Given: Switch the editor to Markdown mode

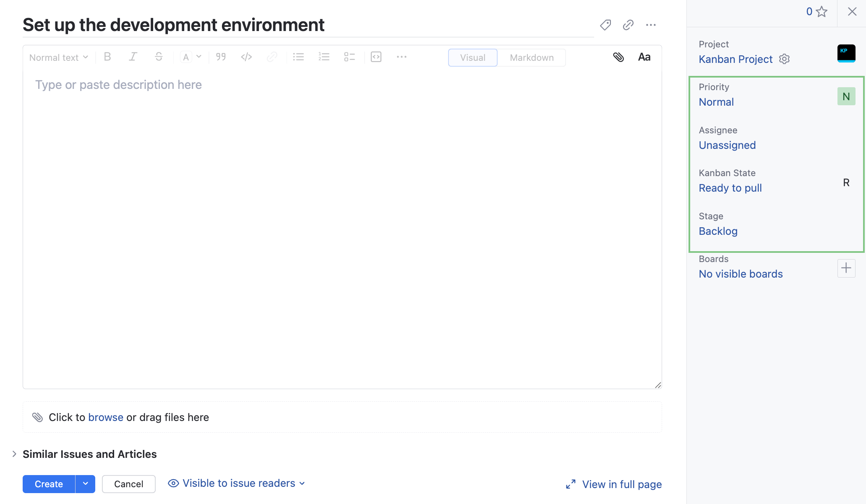Looking at the screenshot, I should (x=532, y=58).
